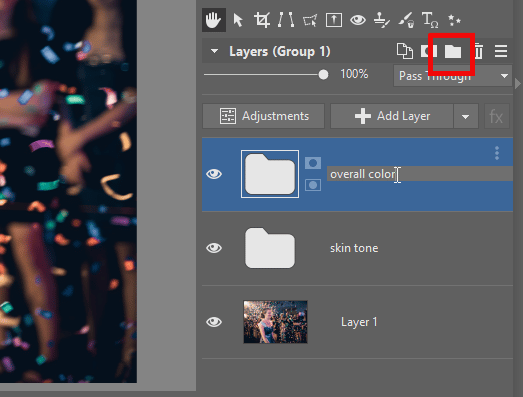This screenshot has height=397, width=523.
Task: Expand the Add Layer dropdown arrow
Action: (466, 116)
